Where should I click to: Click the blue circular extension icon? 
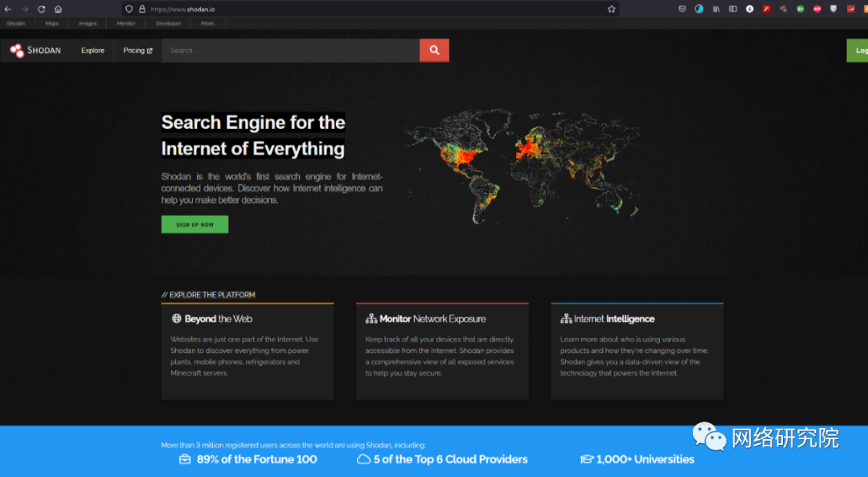pyautogui.click(x=699, y=9)
